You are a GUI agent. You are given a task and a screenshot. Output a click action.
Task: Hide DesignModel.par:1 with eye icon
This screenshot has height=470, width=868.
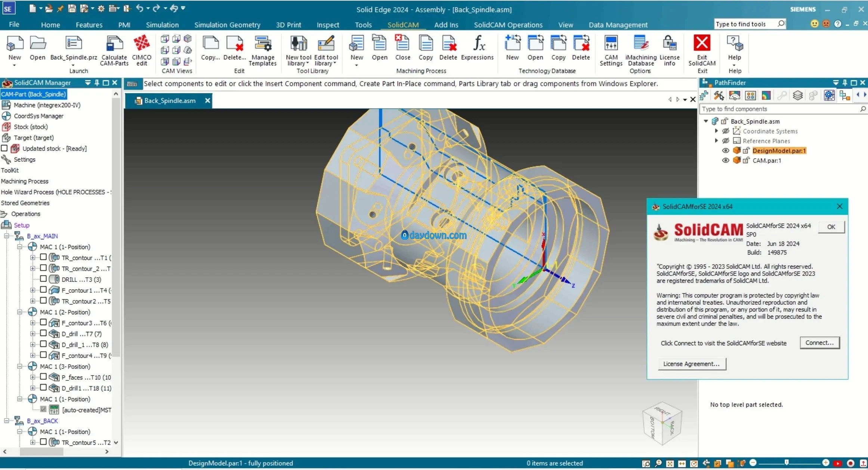pyautogui.click(x=725, y=150)
